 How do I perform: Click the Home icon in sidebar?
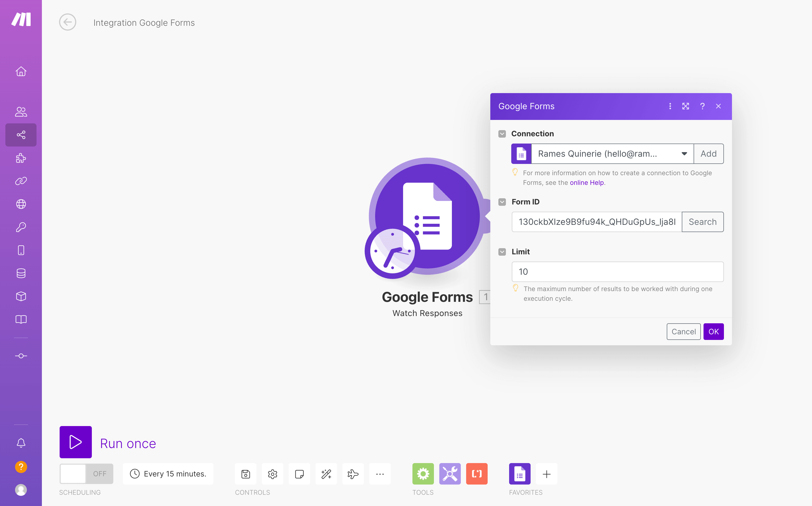(21, 71)
